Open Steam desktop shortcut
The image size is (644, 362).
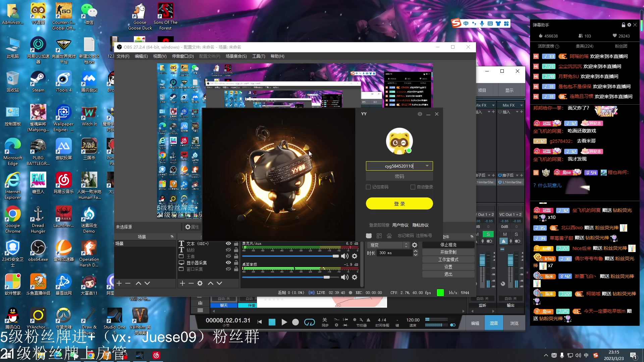tap(38, 82)
